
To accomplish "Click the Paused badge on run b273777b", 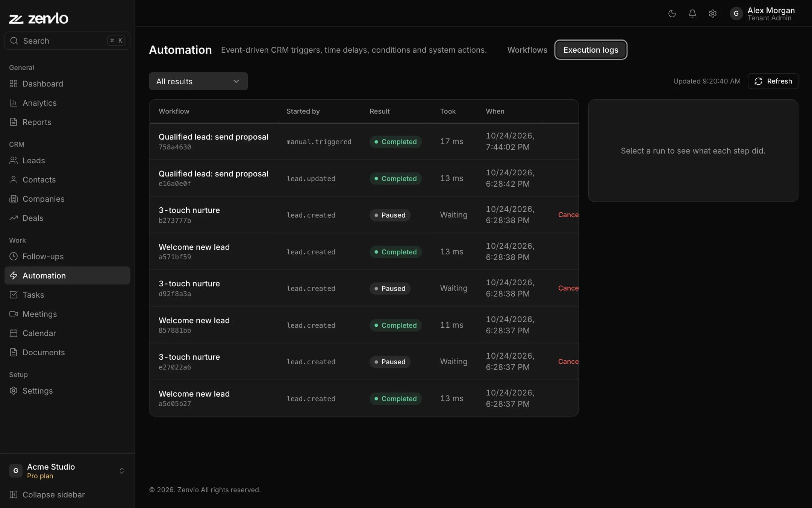I will [390, 215].
